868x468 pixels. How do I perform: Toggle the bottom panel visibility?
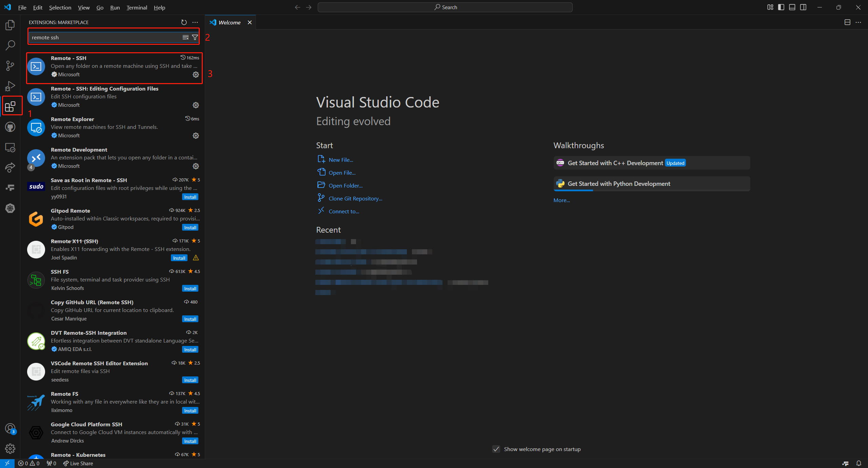pyautogui.click(x=792, y=7)
